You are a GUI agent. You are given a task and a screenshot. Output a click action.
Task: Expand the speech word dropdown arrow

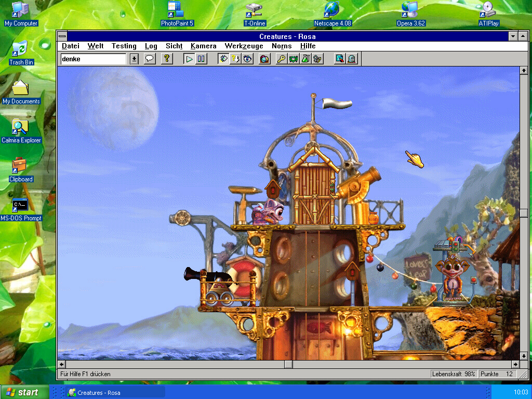[134, 59]
